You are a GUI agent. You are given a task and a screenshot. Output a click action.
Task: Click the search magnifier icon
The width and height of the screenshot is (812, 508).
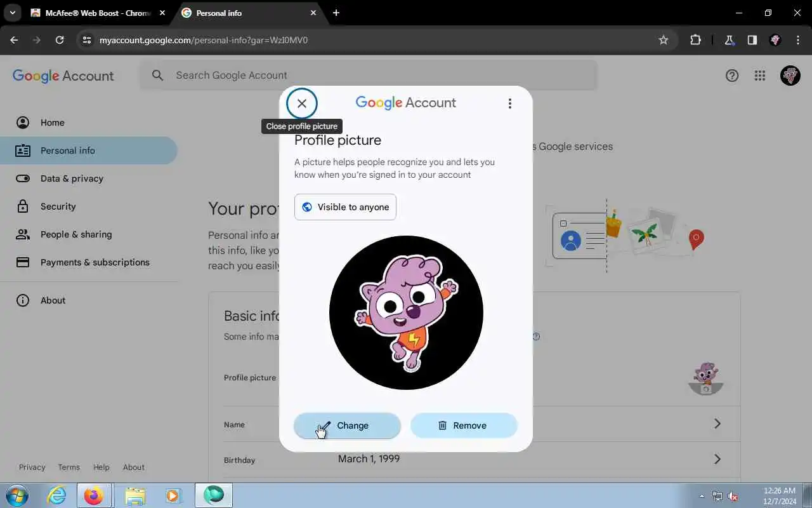tap(158, 75)
